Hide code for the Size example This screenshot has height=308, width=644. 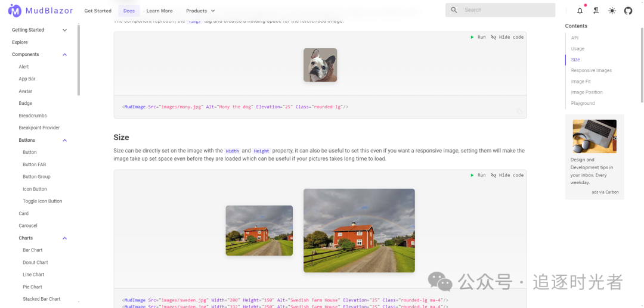[x=507, y=175]
